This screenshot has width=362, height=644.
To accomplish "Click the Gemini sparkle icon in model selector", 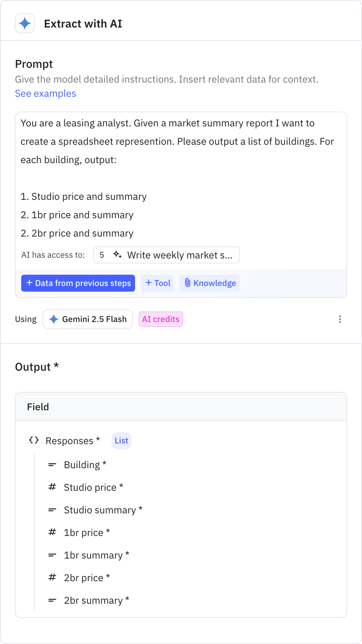I will (x=53, y=319).
